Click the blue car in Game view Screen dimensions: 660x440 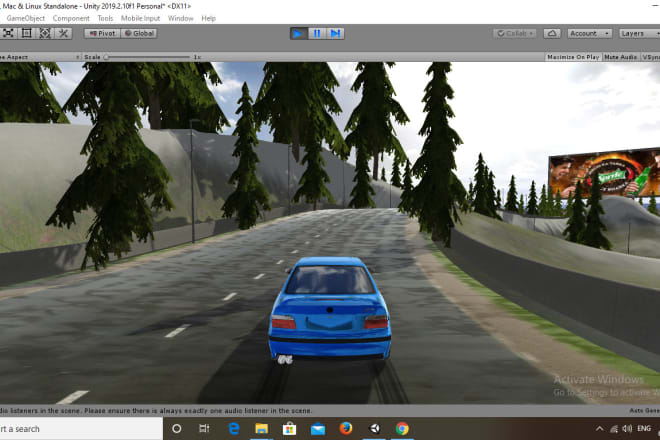pyautogui.click(x=330, y=309)
